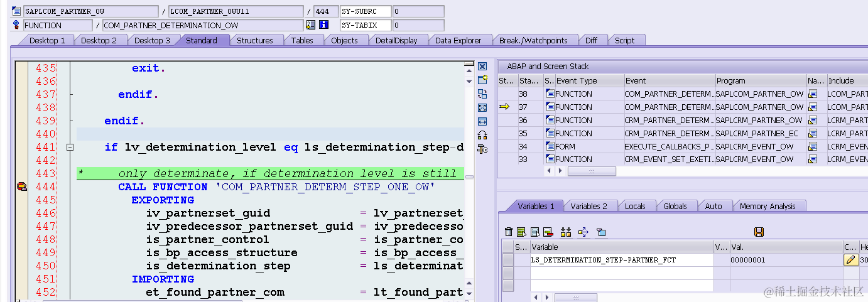Screen dimensions: 868x302
Task: Switch to the Desktop 3 tab
Action: pyautogui.click(x=152, y=40)
